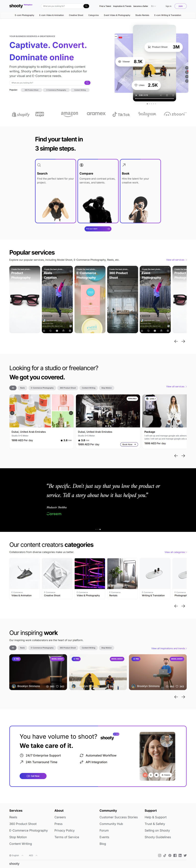Play the hero video
The image size is (196, 868).
click(136, 95)
